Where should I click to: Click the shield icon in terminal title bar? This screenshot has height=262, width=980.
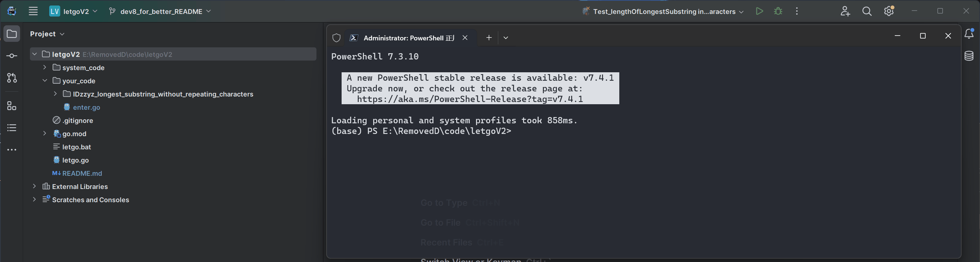click(336, 38)
